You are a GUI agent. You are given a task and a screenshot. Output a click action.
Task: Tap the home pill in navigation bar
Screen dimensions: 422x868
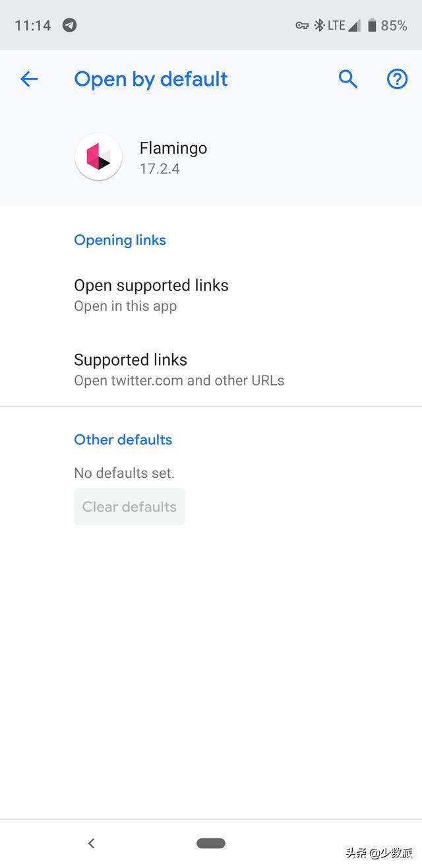(x=211, y=843)
